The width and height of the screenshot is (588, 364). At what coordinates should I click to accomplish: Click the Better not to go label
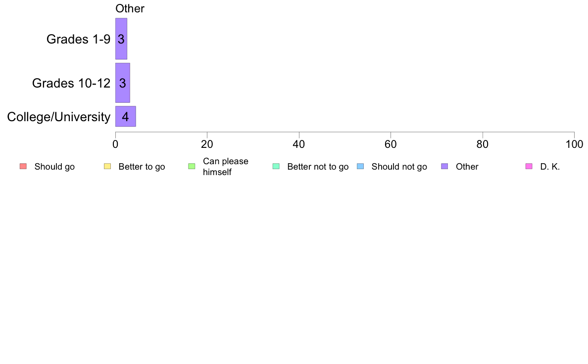318,167
